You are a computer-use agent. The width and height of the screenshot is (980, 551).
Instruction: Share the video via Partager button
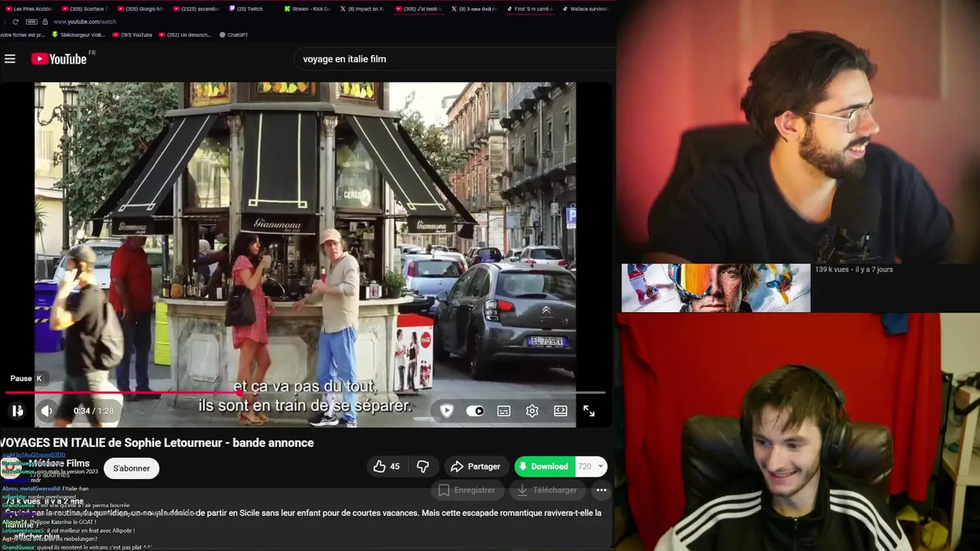tap(475, 466)
